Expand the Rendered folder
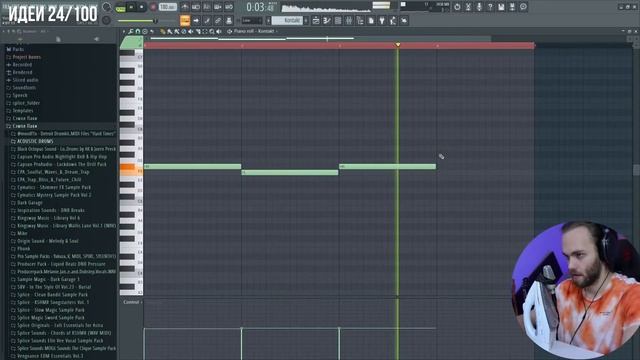Viewport: 640px width, 360px height. [19, 72]
